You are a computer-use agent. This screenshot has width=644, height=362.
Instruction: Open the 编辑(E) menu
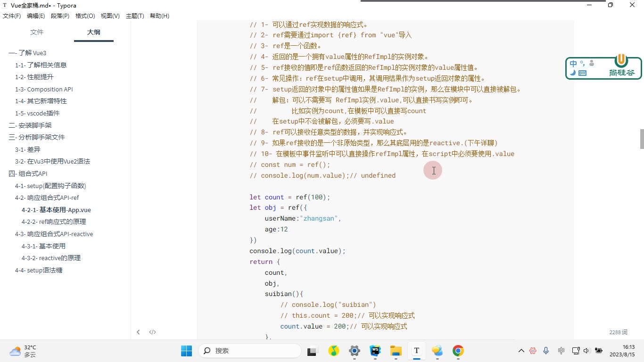pos(36,16)
